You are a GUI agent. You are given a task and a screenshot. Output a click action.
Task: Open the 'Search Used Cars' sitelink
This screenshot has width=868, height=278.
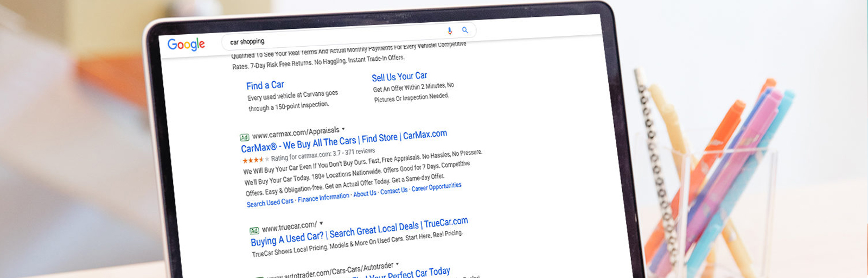coord(270,203)
